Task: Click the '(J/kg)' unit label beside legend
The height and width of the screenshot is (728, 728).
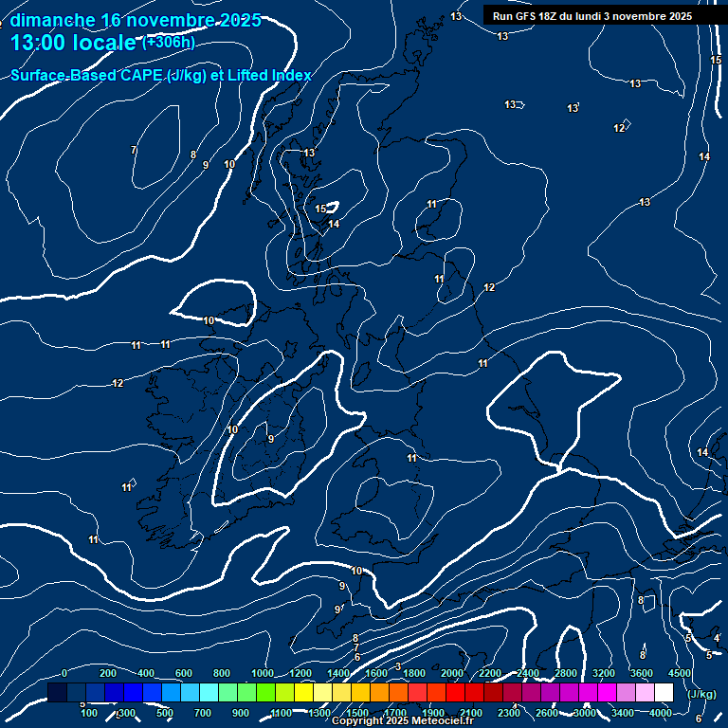Action: pyautogui.click(x=701, y=694)
